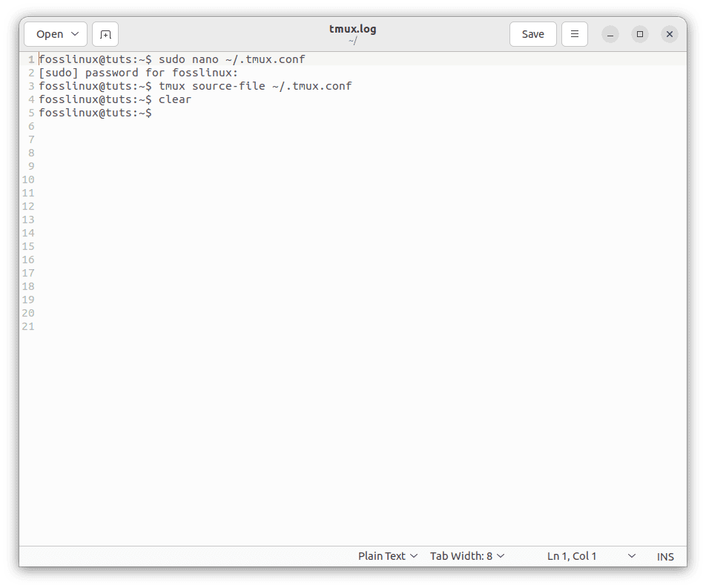Change the Tab Width: 8 setting

(x=467, y=556)
